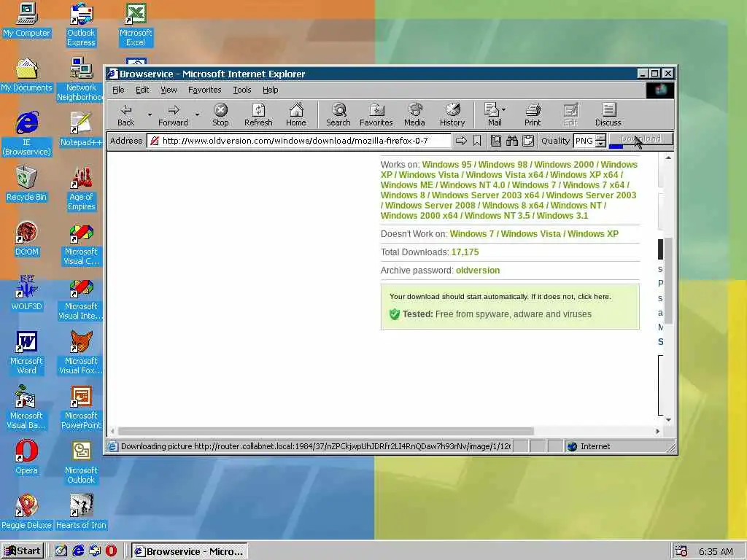747x560 pixels.
Task: Print the current page
Action: (533, 114)
